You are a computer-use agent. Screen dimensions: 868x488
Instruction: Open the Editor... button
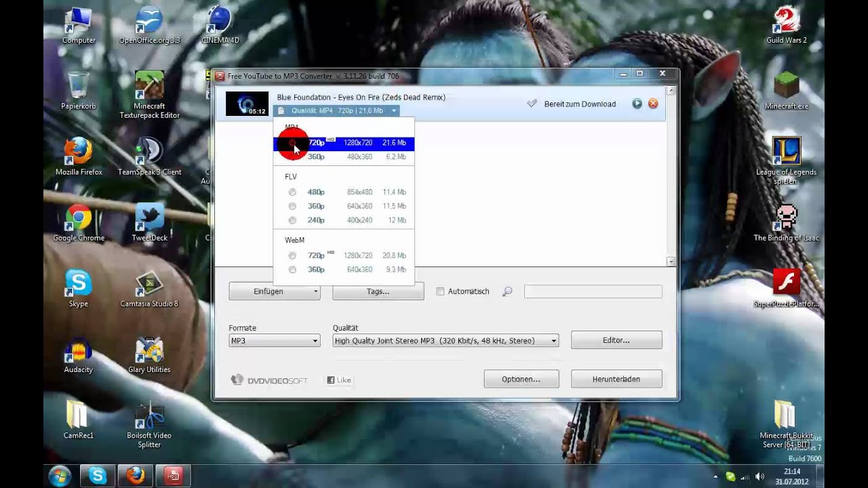point(616,340)
